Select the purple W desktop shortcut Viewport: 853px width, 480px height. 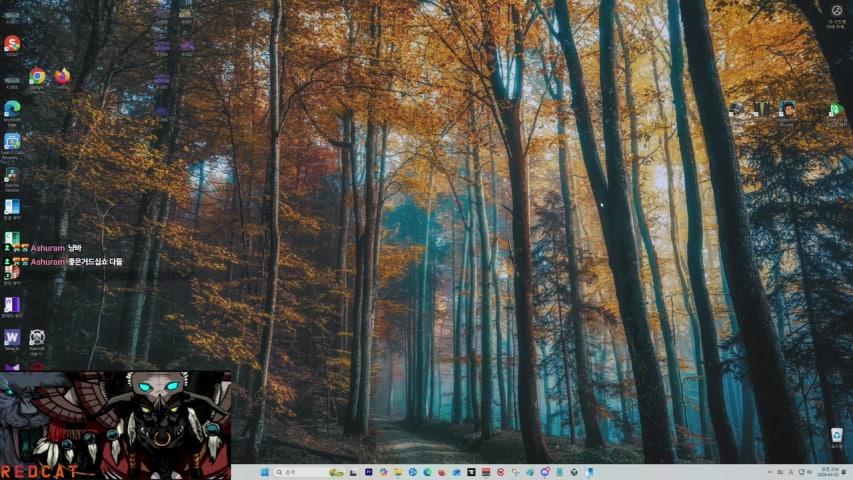click(12, 337)
